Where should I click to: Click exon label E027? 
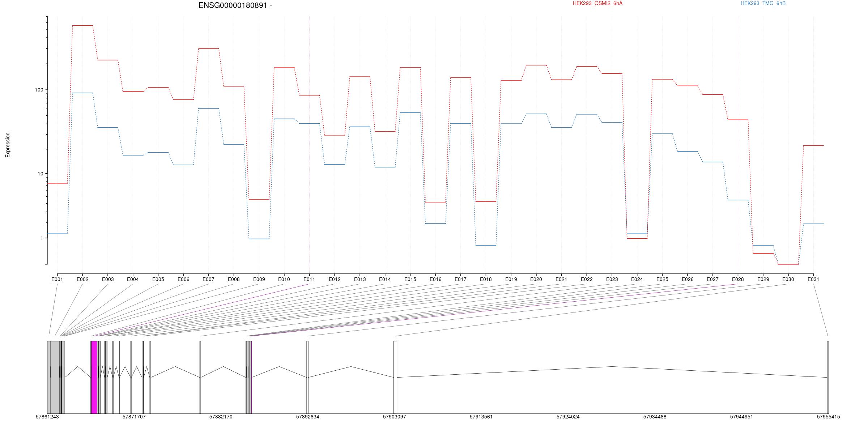pos(712,279)
